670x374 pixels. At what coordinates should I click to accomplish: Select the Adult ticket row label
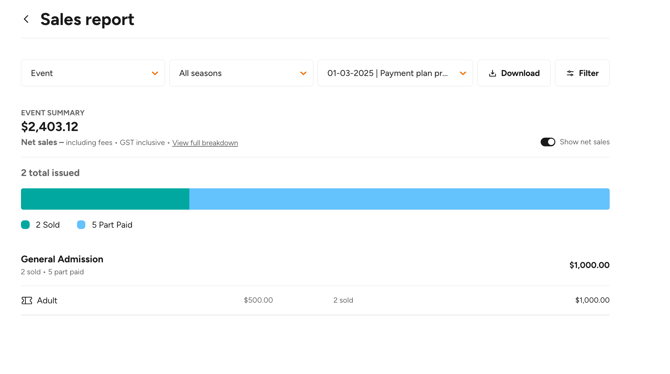47,300
